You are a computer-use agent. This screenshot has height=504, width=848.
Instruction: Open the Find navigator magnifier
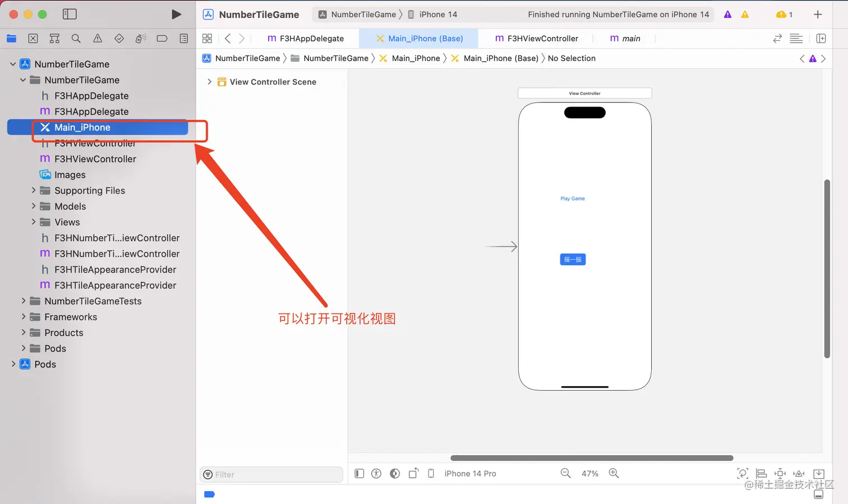pyautogui.click(x=76, y=38)
